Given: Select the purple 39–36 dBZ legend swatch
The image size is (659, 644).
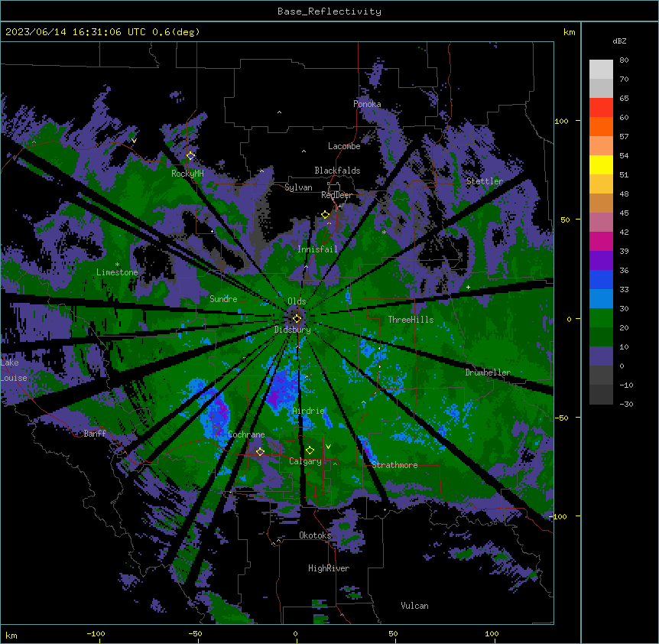Looking at the screenshot, I should pos(601,261).
